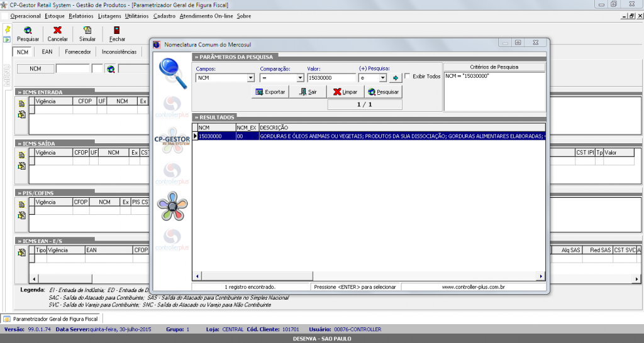Click the results grid scroll left arrow
This screenshot has width=644, height=343.
197,276
